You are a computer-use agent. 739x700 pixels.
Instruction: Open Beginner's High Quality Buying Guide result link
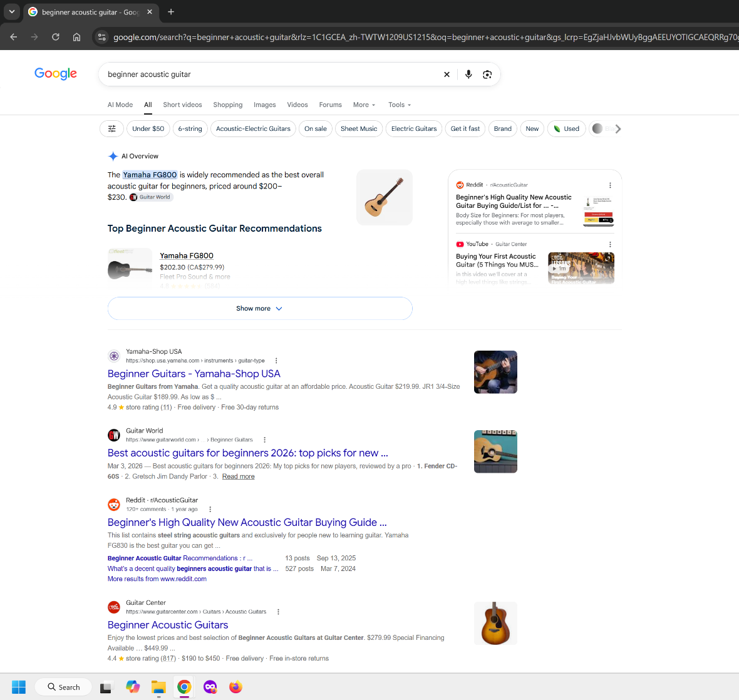tap(247, 522)
